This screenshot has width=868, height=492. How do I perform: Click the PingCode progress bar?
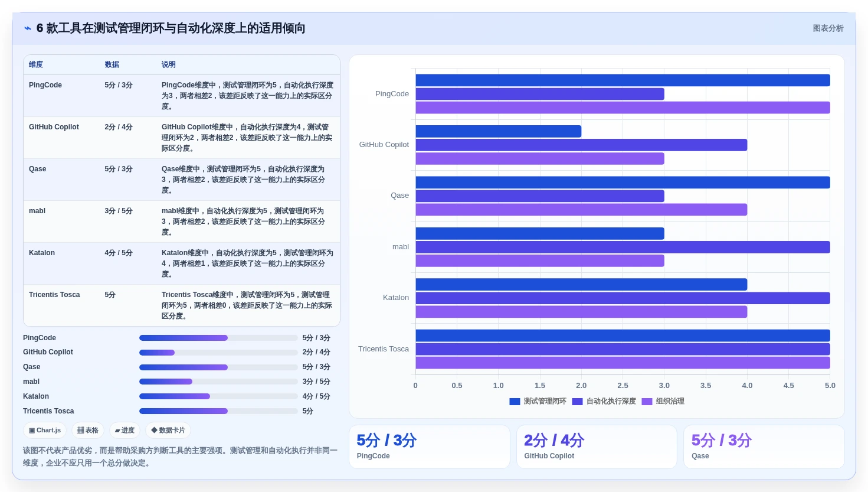(218, 338)
